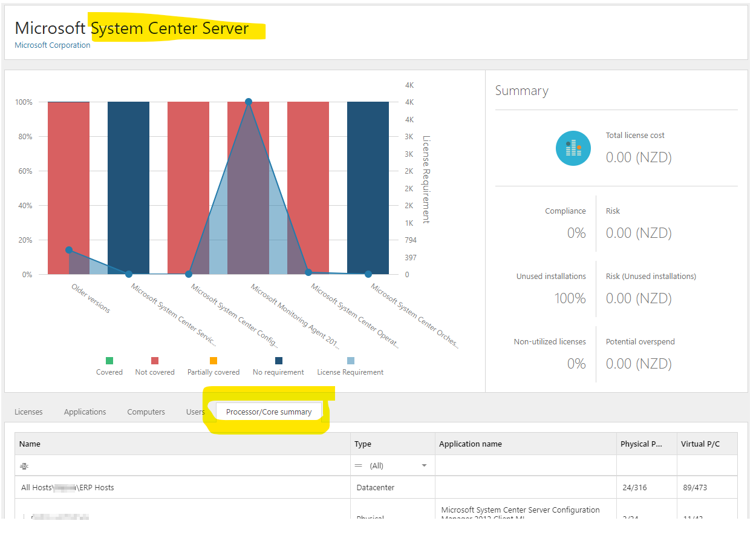Click the System Center Service Manager dark blue bar
Screen dimensions: 756x535
(x=128, y=188)
